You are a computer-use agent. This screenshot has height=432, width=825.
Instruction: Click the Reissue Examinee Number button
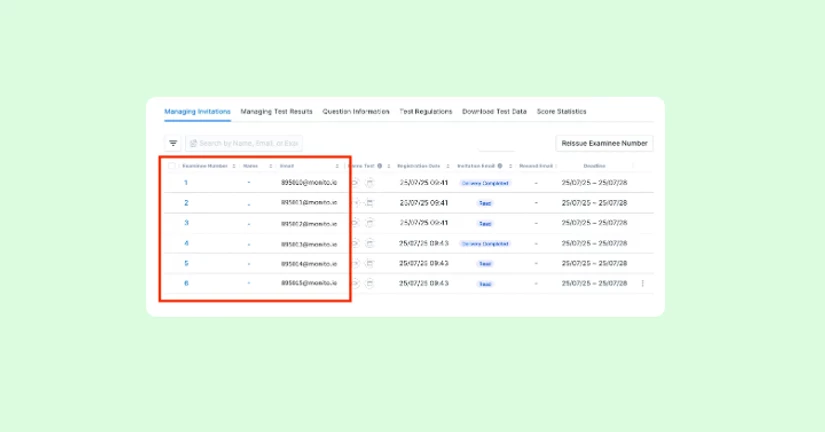click(x=604, y=143)
